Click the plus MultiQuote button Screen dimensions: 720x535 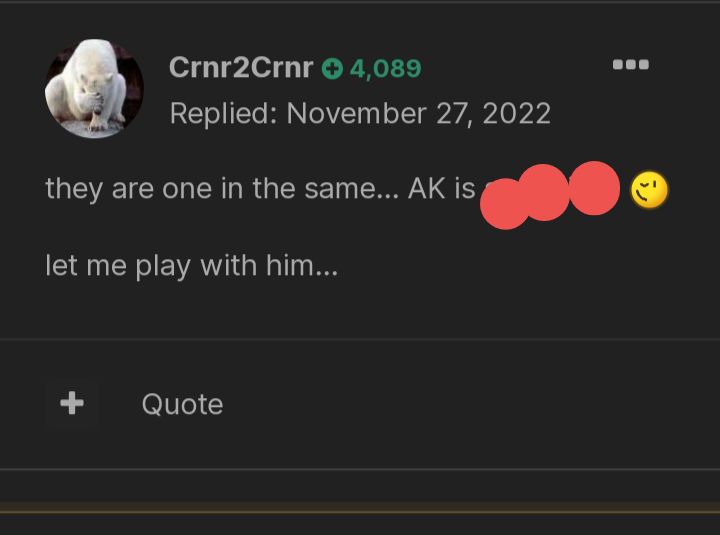[72, 404]
